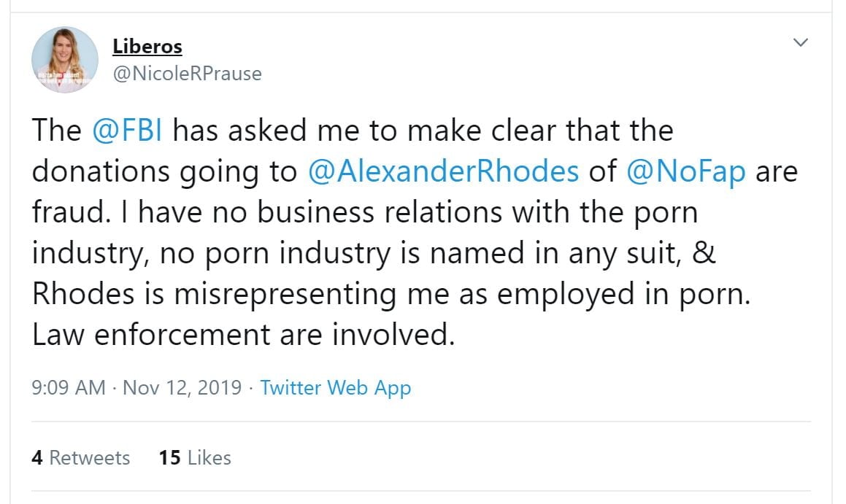Click the Liberos profile avatar photo
Viewport: 846px width, 504px height.
(64, 61)
